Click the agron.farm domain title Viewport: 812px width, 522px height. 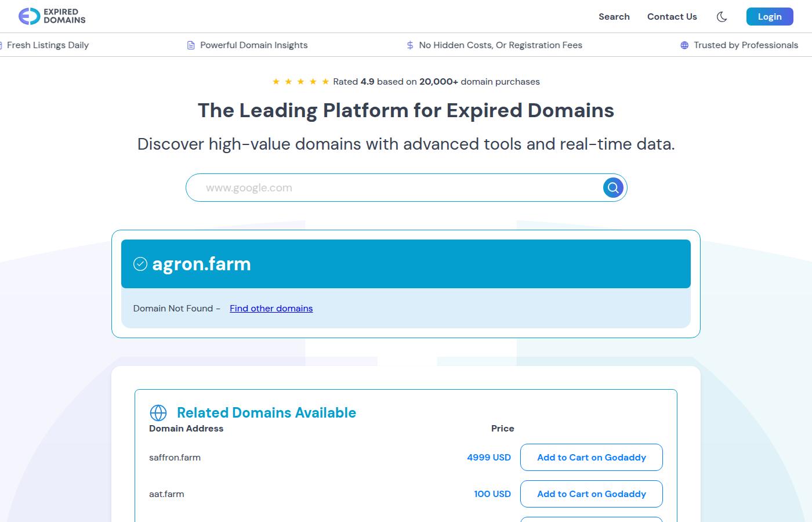click(201, 264)
